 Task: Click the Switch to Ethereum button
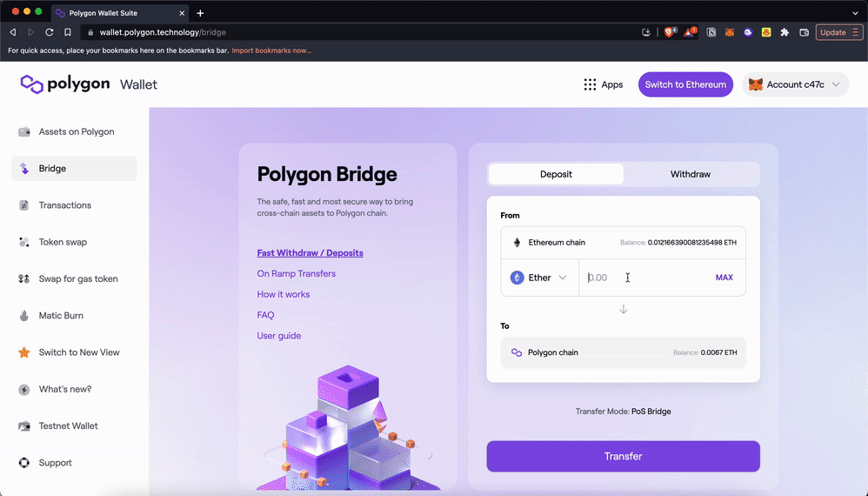685,84
